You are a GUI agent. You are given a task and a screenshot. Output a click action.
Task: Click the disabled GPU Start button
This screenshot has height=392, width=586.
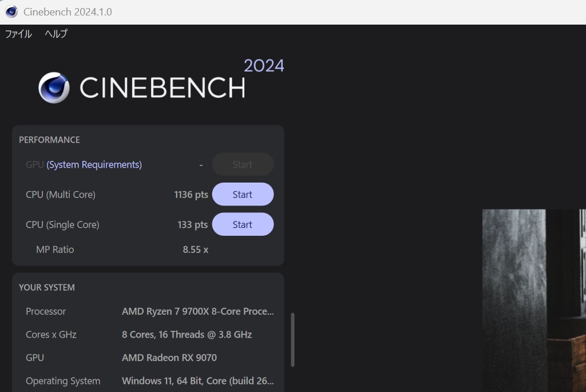243,164
